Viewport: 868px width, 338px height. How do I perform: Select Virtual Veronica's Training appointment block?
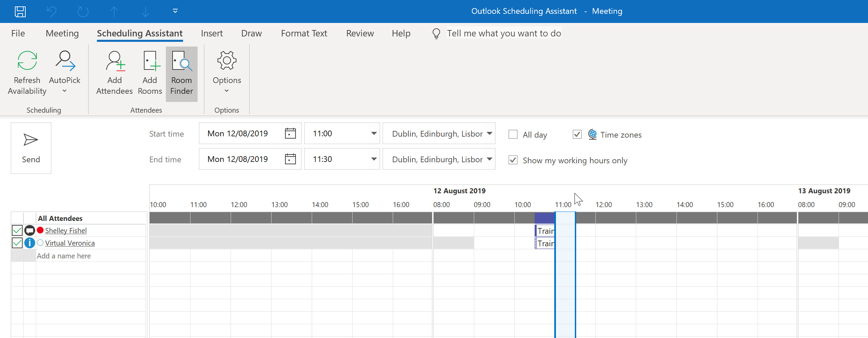pyautogui.click(x=545, y=243)
